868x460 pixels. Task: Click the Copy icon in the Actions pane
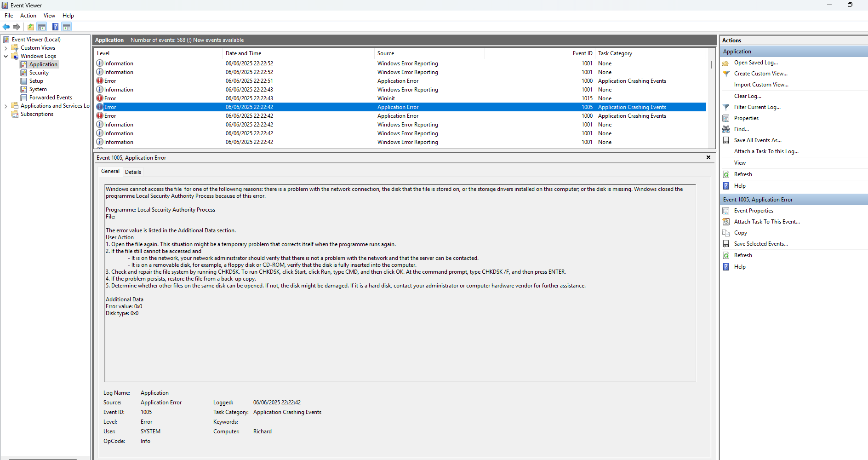726,233
